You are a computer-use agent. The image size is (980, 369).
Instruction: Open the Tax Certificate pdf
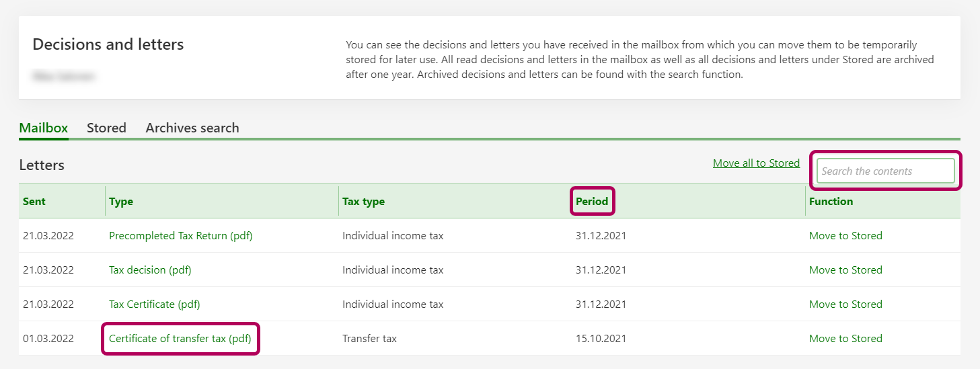154,304
